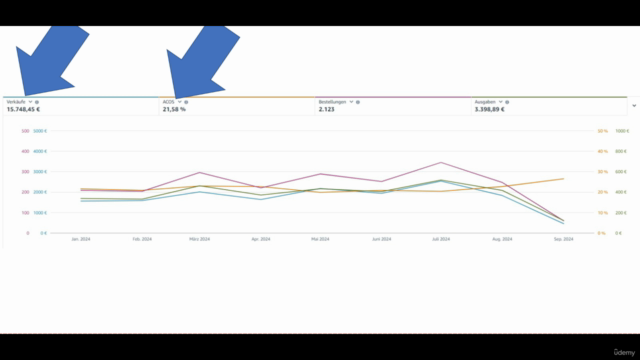Image resolution: width=640 pixels, height=360 pixels.
Task: Click the 50 % right axis label
Action: coord(602,131)
